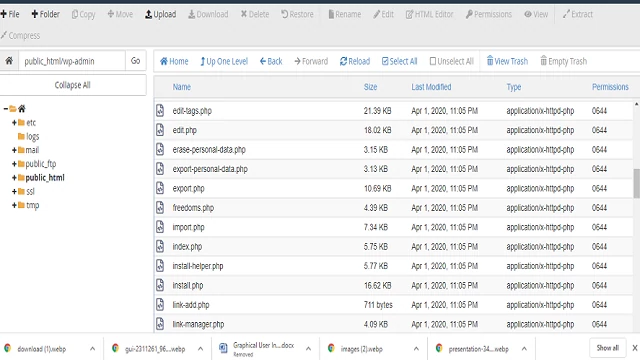Click the Forward navigation link
The image size is (640, 360).
pos(311,61)
